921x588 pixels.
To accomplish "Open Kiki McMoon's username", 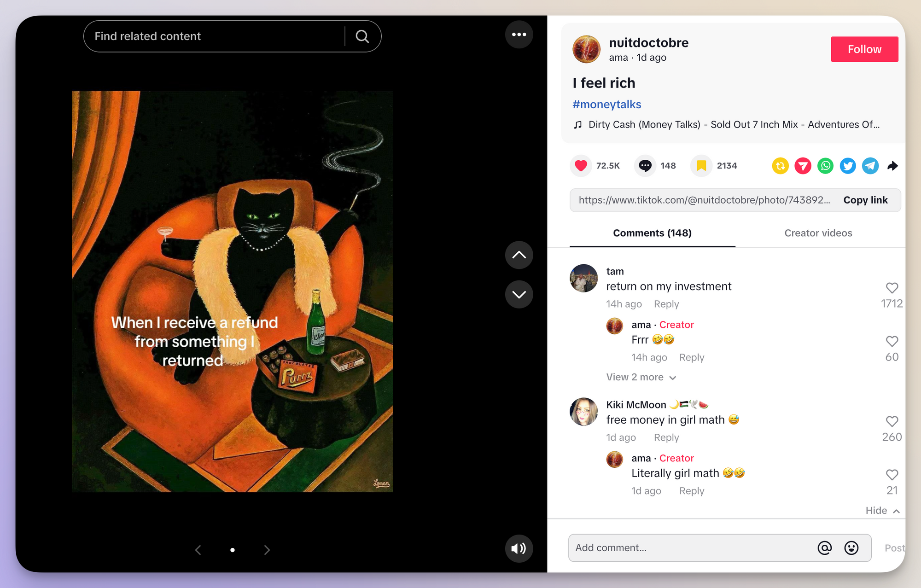I will click(657, 405).
